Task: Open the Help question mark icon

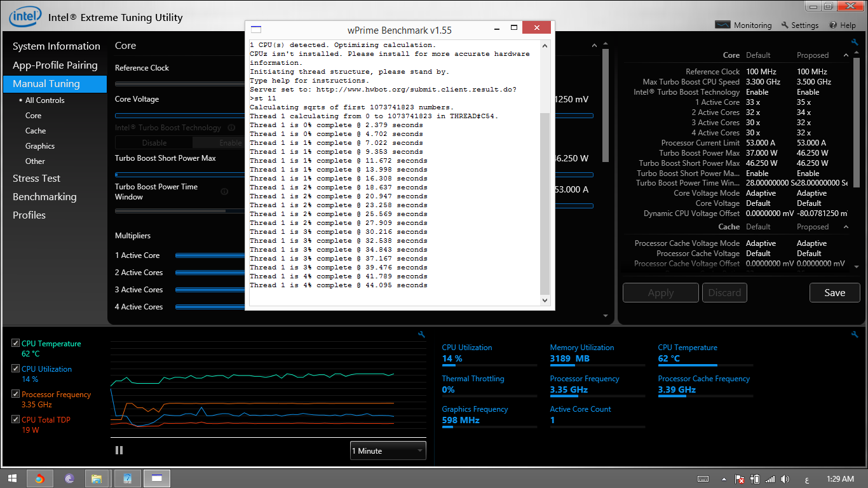Action: [x=833, y=25]
